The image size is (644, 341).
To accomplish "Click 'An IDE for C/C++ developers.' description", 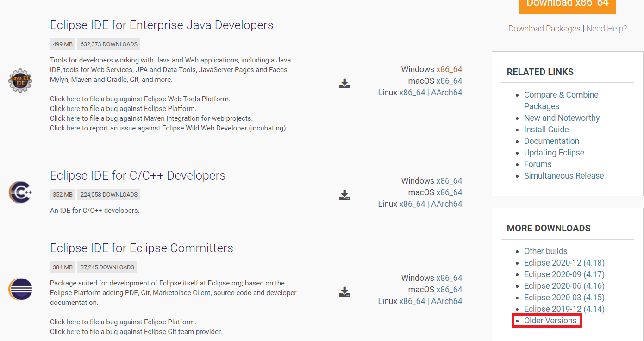I will point(94,211).
